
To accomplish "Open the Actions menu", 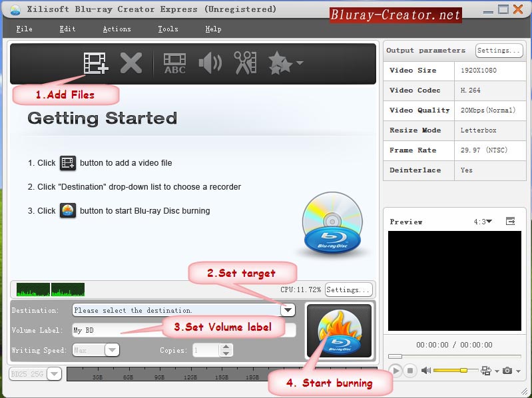I will click(x=117, y=29).
